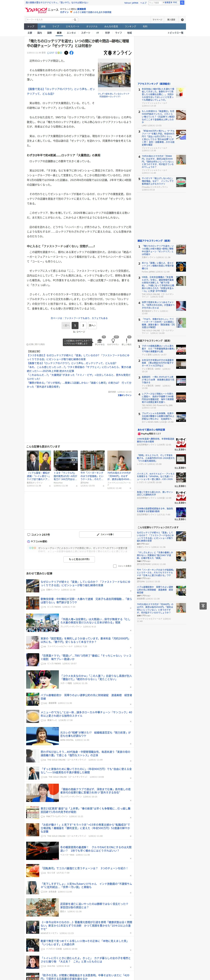Click the マイページ link
The width and height of the screenshot is (210, 980).
tap(157, 20)
